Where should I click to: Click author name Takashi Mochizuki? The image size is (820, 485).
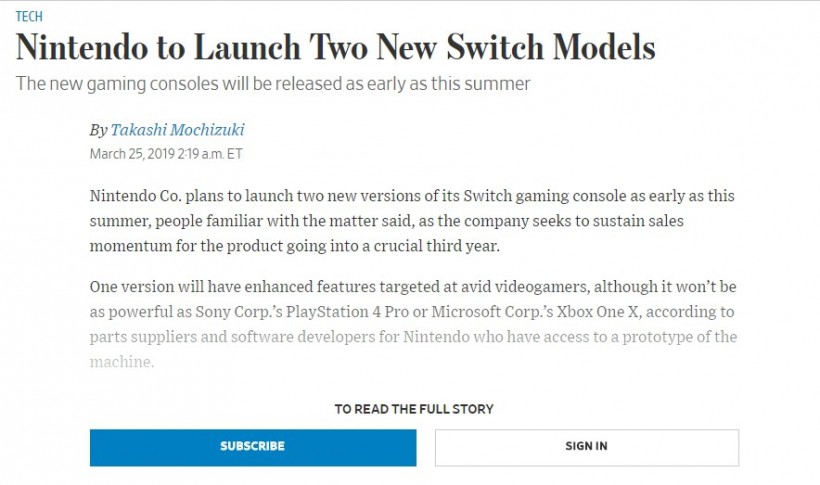[x=177, y=130]
